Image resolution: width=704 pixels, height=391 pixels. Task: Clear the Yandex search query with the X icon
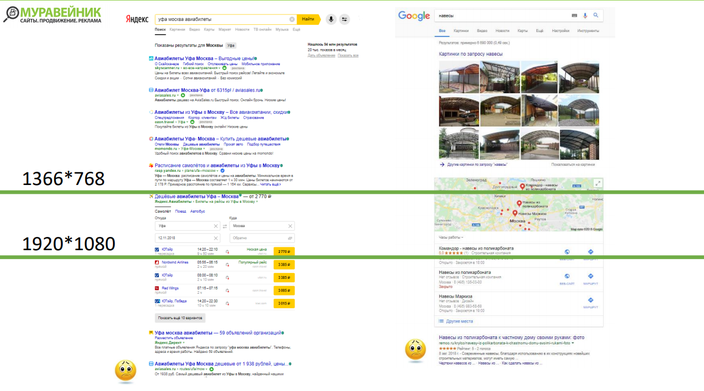[x=292, y=19]
